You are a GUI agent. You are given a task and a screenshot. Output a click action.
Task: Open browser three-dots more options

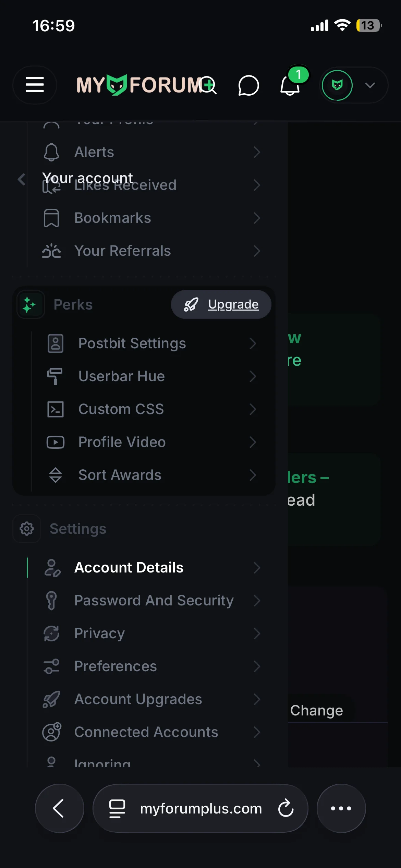[341, 808]
